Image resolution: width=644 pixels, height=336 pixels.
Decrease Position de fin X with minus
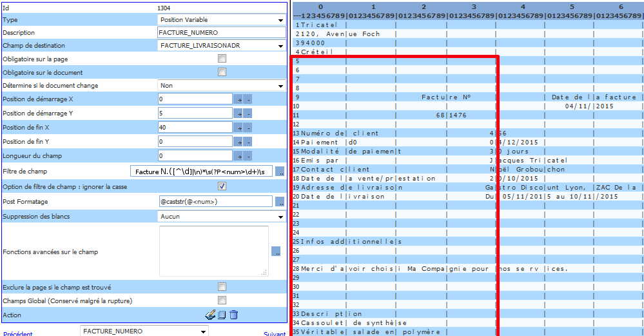(x=248, y=128)
